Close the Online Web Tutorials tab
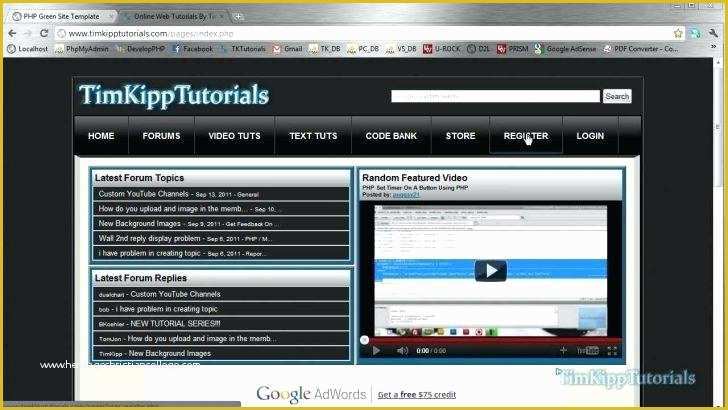The image size is (728, 410). click(221, 16)
